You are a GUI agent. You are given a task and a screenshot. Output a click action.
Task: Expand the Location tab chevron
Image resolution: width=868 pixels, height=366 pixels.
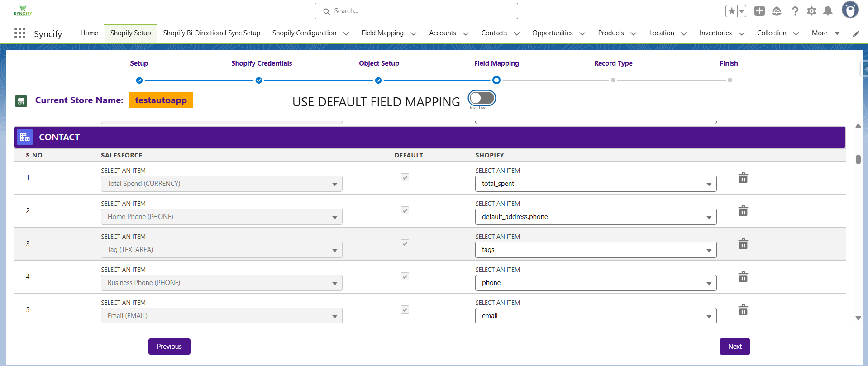click(684, 33)
